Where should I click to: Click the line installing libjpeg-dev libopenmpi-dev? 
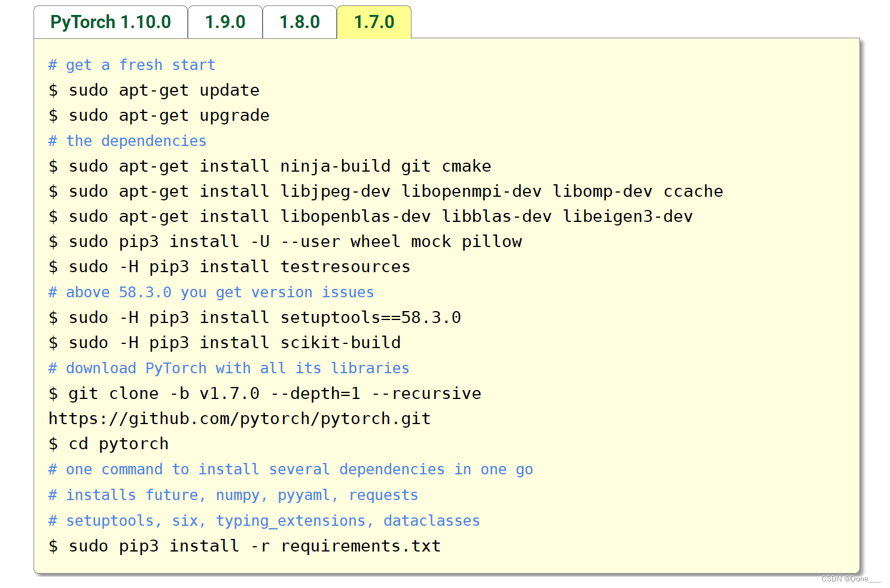coord(386,191)
